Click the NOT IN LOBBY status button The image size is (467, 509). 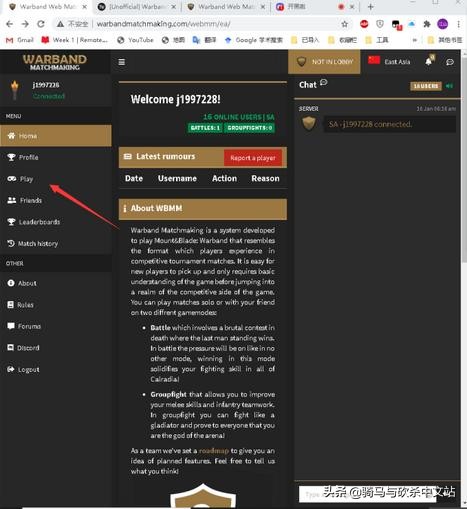(324, 62)
